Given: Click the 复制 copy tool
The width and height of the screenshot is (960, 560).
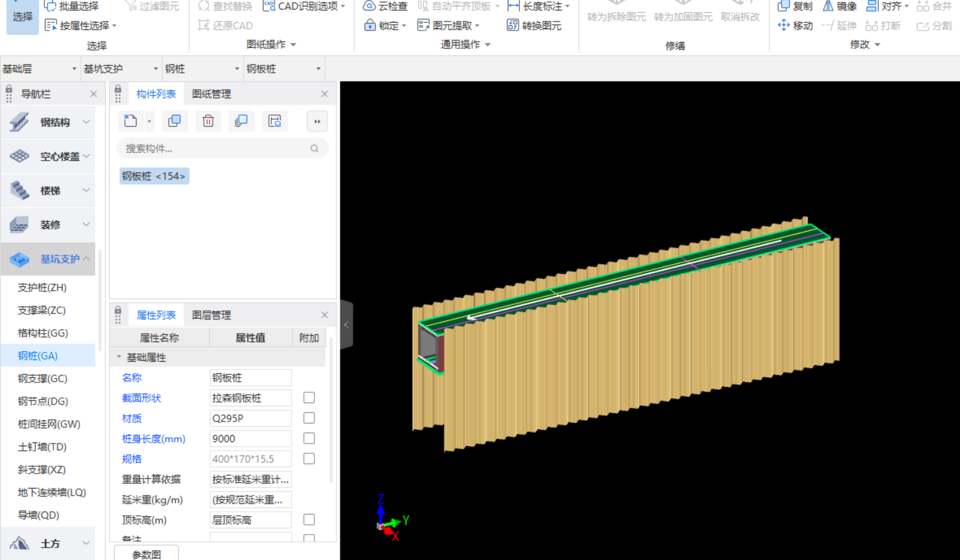Looking at the screenshot, I should point(795,6).
